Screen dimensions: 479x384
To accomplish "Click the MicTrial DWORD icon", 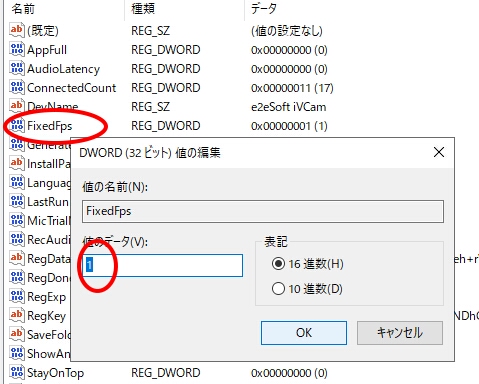I will [x=17, y=220].
